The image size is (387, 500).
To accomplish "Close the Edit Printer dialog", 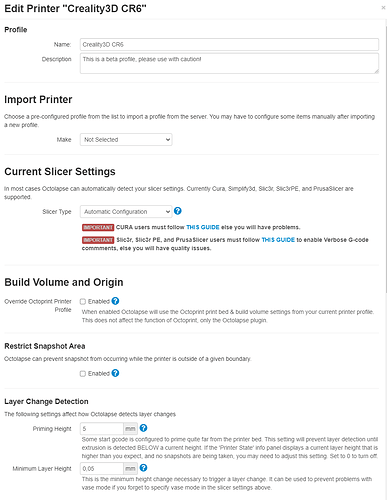I will 383,8.
